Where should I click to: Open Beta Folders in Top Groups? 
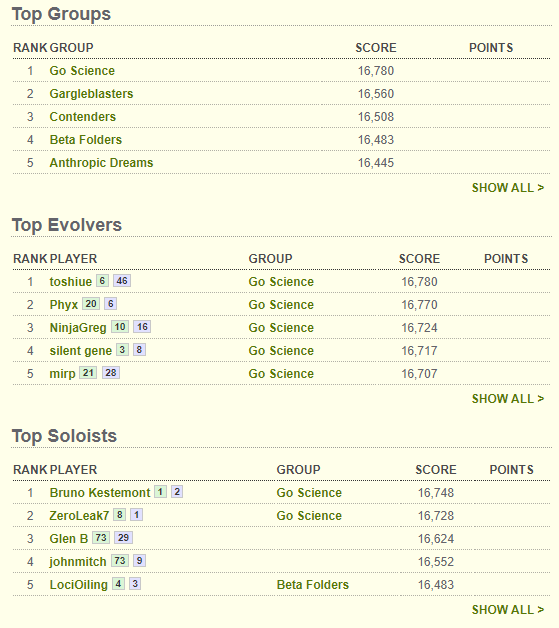point(86,140)
